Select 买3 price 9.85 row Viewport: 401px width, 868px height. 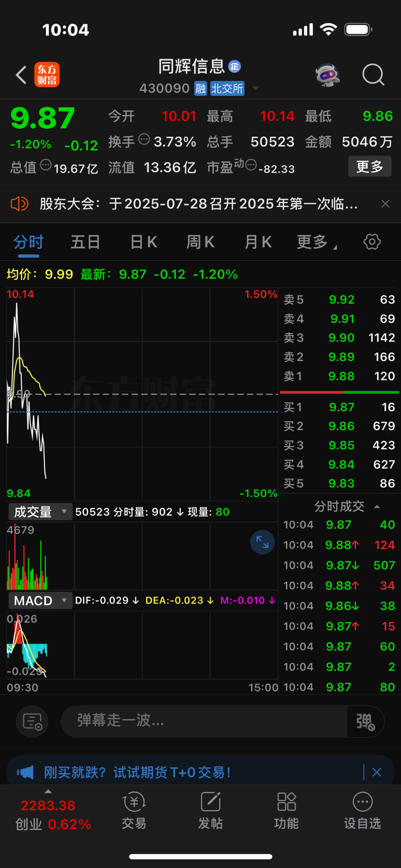pyautogui.click(x=339, y=445)
